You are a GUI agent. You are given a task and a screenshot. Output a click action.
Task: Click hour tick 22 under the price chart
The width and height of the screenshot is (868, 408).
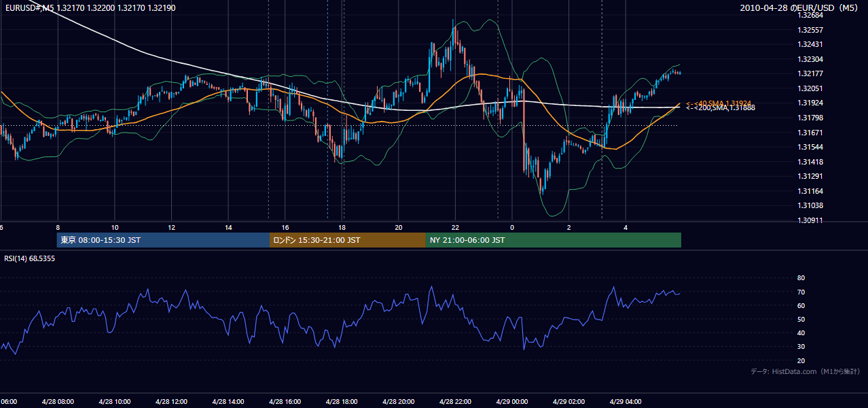456,227
